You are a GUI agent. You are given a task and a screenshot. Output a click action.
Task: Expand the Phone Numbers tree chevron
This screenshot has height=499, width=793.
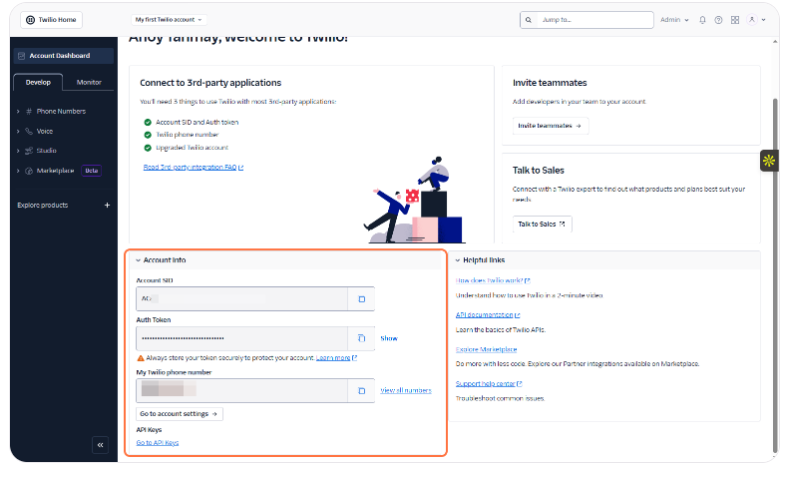tap(18, 111)
